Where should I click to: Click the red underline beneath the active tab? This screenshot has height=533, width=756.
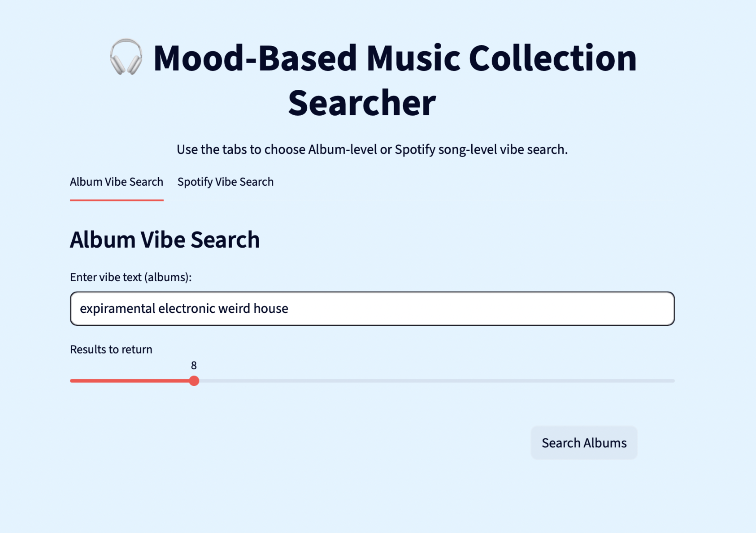click(117, 200)
